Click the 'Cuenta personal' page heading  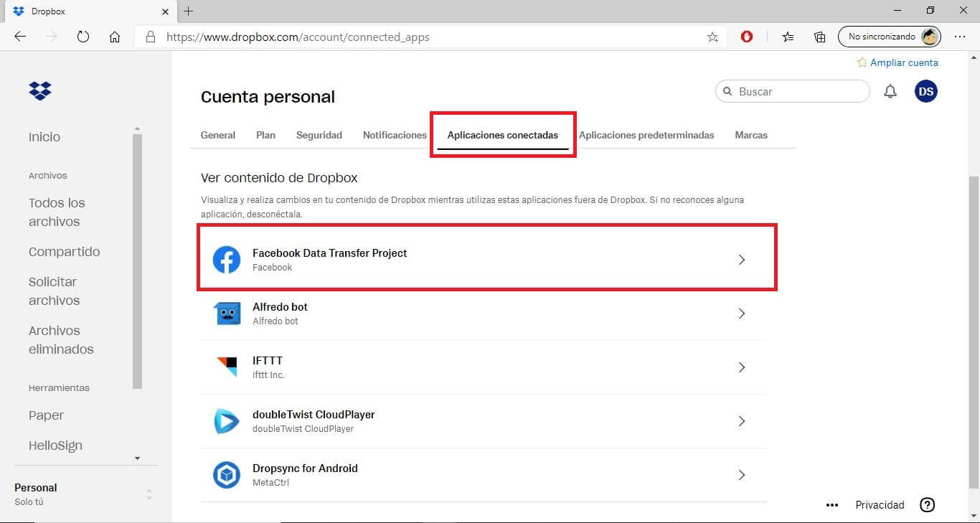point(268,97)
